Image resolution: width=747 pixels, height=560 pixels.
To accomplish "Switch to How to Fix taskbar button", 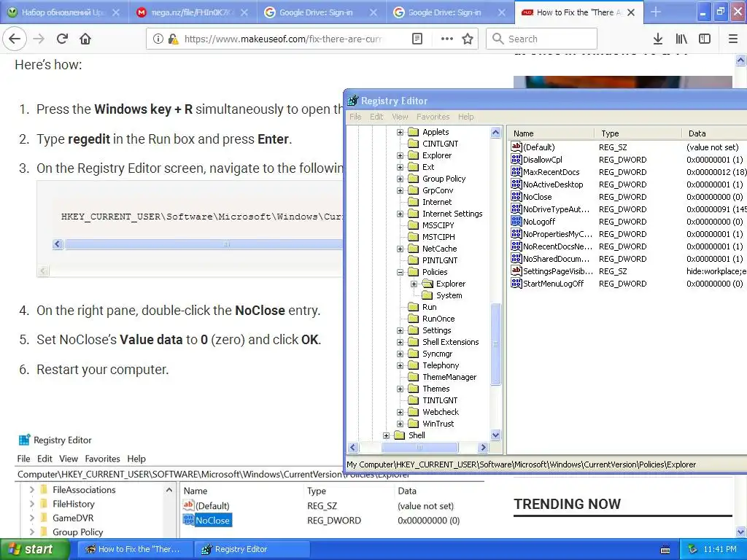I will [136, 549].
